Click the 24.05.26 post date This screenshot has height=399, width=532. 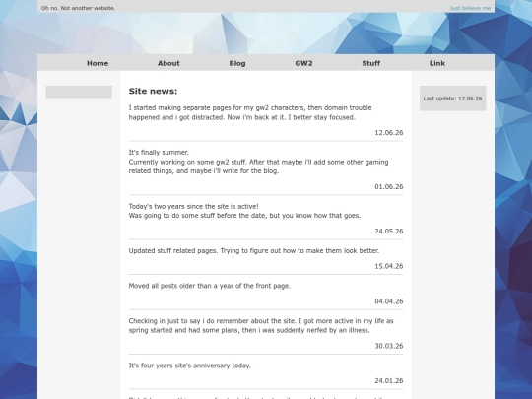(389, 232)
